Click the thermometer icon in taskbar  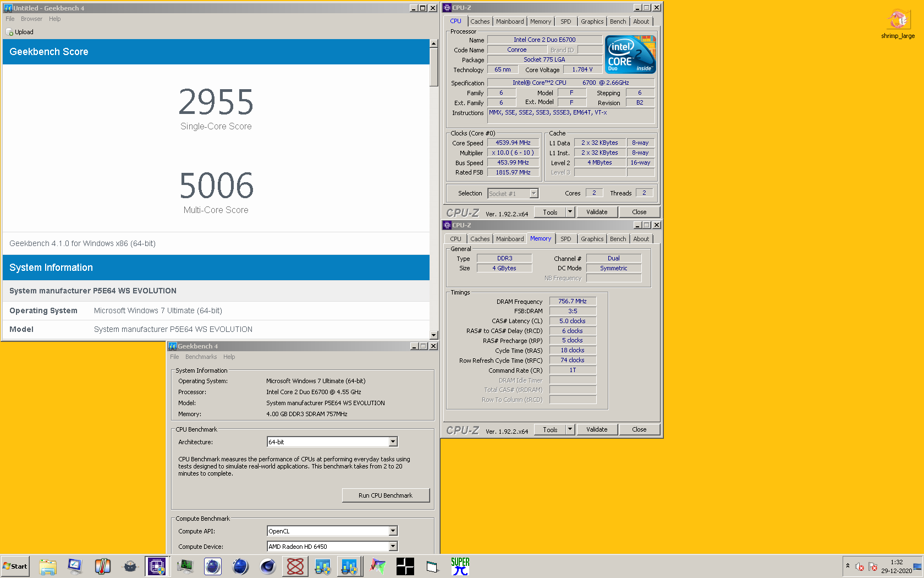pos(103,566)
